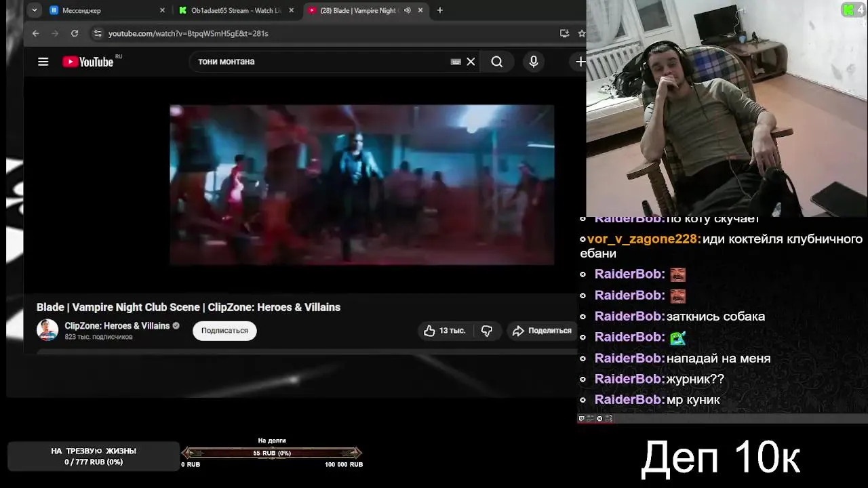The height and width of the screenshot is (488, 868).
Task: Click the youtube.com address bar URL
Action: [x=189, y=33]
